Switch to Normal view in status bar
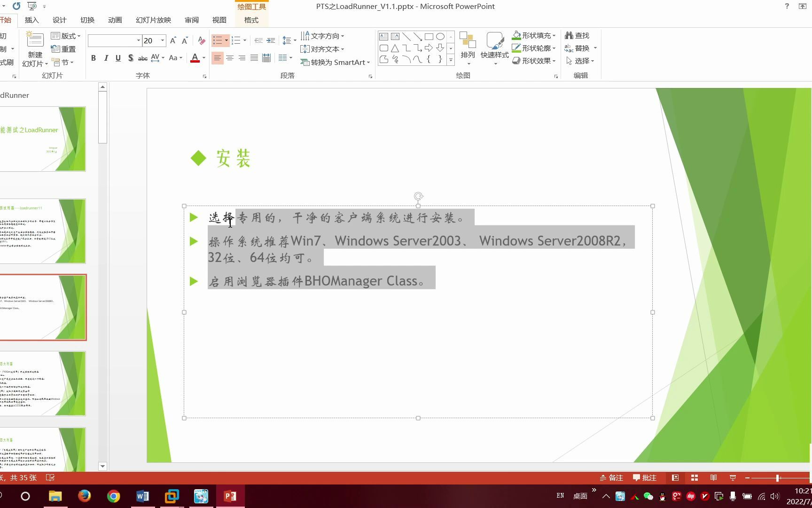 (x=675, y=478)
